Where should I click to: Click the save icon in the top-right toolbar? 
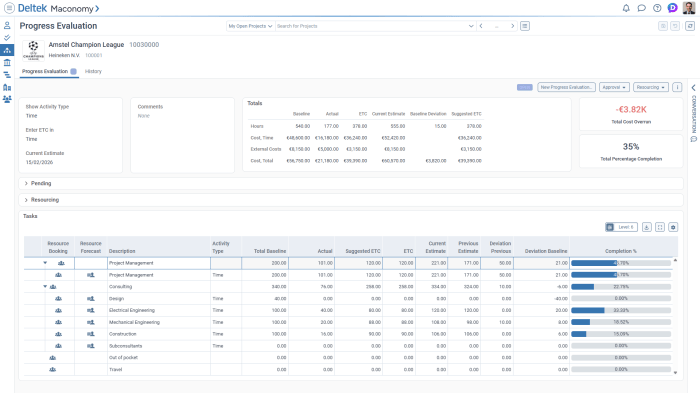[x=663, y=26]
